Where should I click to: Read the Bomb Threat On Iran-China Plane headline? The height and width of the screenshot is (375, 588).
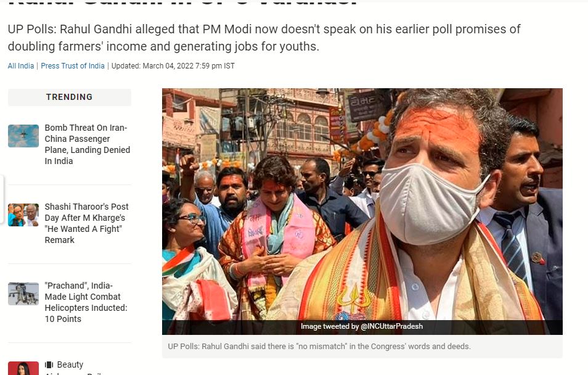pos(88,144)
